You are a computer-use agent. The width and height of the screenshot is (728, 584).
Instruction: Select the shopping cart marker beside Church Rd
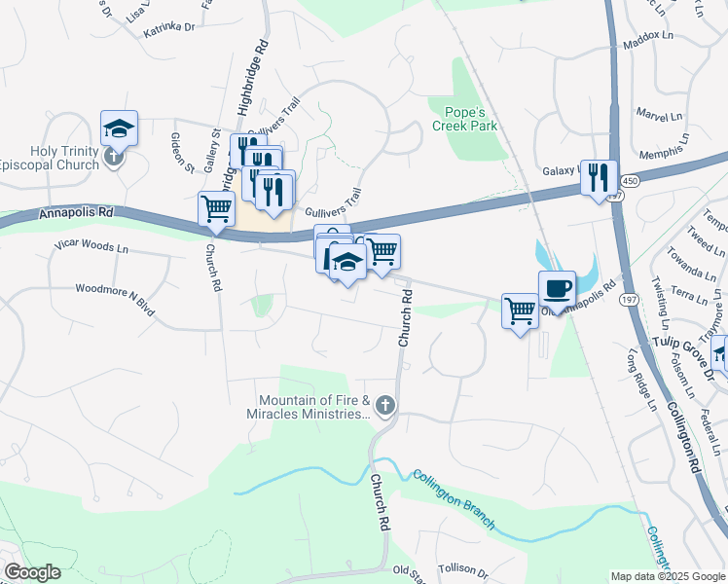[216, 209]
